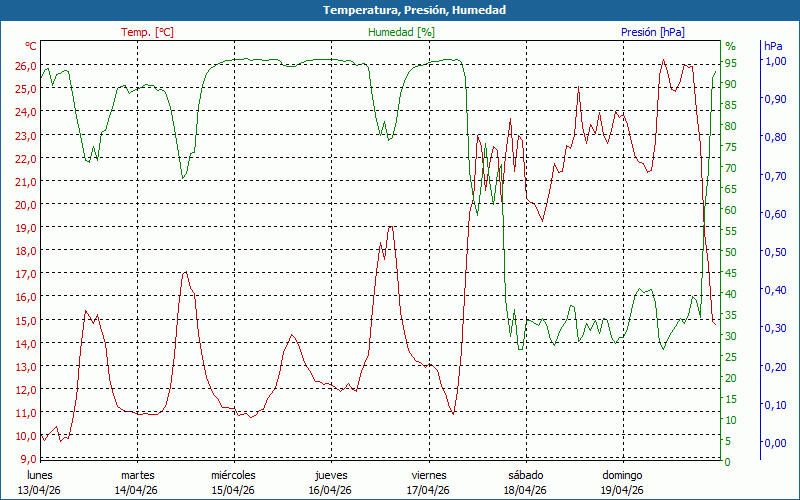Image resolution: width=800 pixels, height=500 pixels.
Task: Click the 9,0 tick on the temperature axis
Action: pyautogui.click(x=28, y=459)
